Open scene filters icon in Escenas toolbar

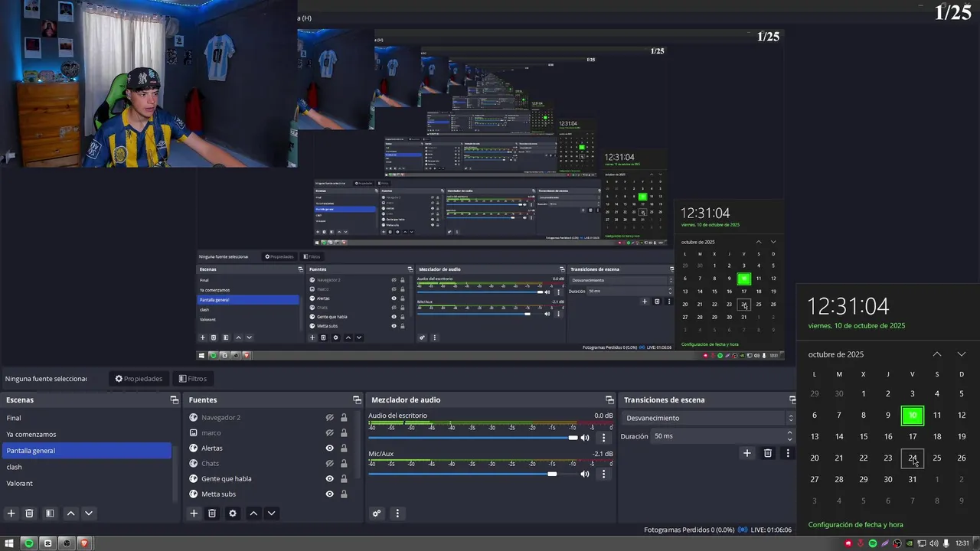tap(50, 514)
